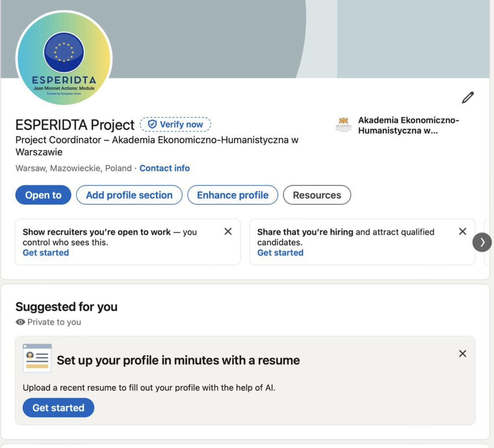494x448 pixels.
Task: Click the Suggested for you heading
Action: pos(66,307)
